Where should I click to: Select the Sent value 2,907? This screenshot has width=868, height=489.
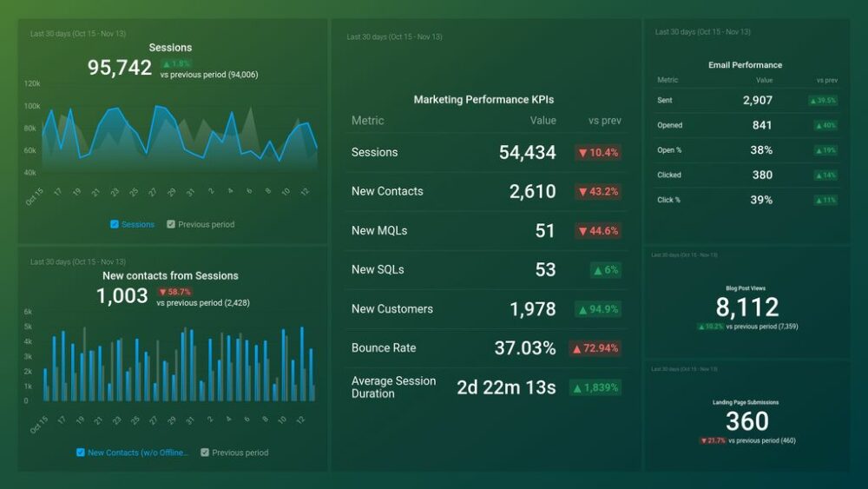coord(757,100)
